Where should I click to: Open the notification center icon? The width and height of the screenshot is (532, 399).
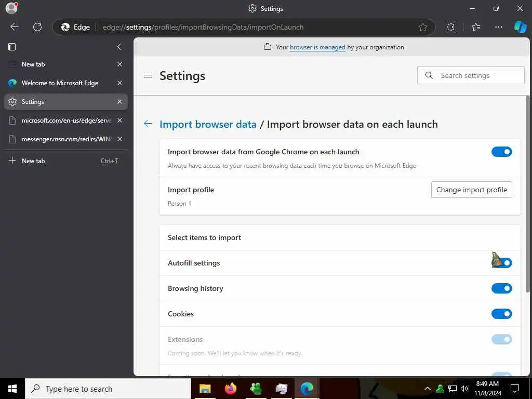pos(515,389)
